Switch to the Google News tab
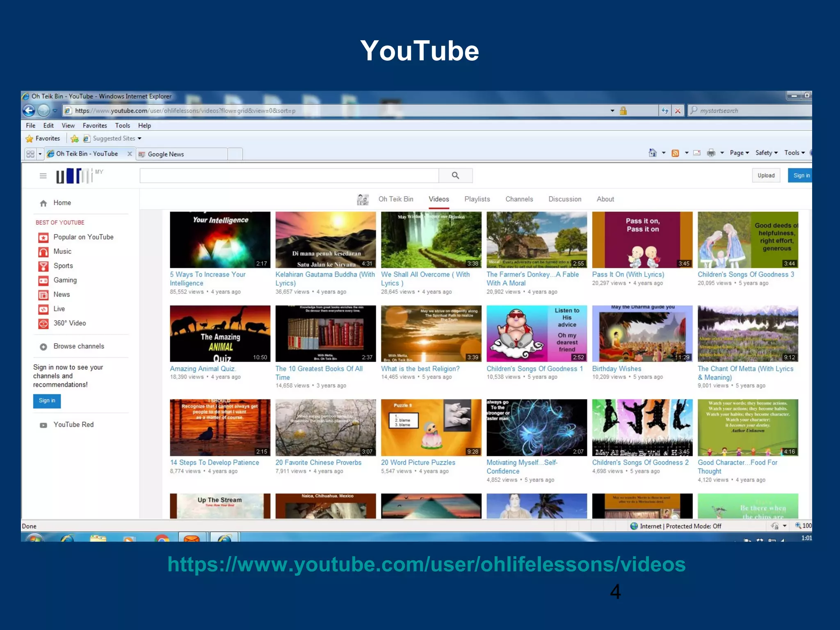Screen dimensions: 840x630 click(x=182, y=154)
